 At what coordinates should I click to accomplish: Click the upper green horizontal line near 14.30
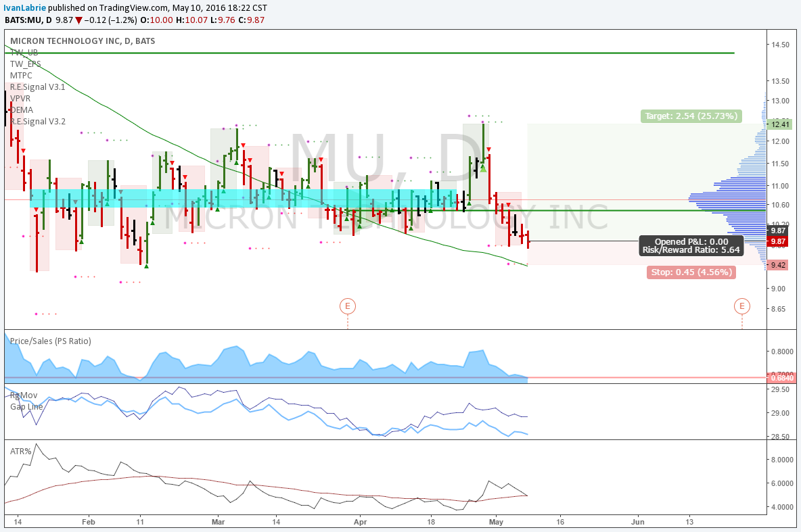(x=369, y=53)
